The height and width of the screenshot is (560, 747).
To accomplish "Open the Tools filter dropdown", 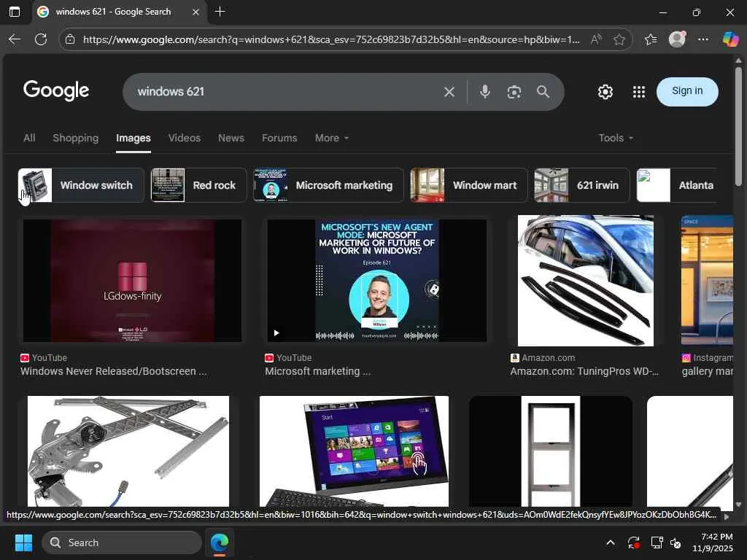I will [616, 138].
